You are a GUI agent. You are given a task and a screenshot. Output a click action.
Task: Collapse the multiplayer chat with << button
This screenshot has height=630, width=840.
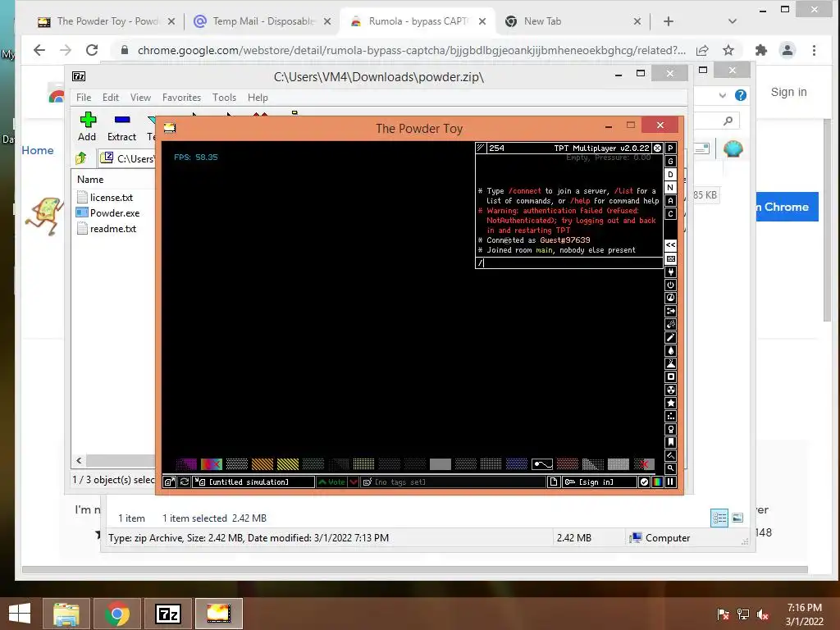pos(670,244)
